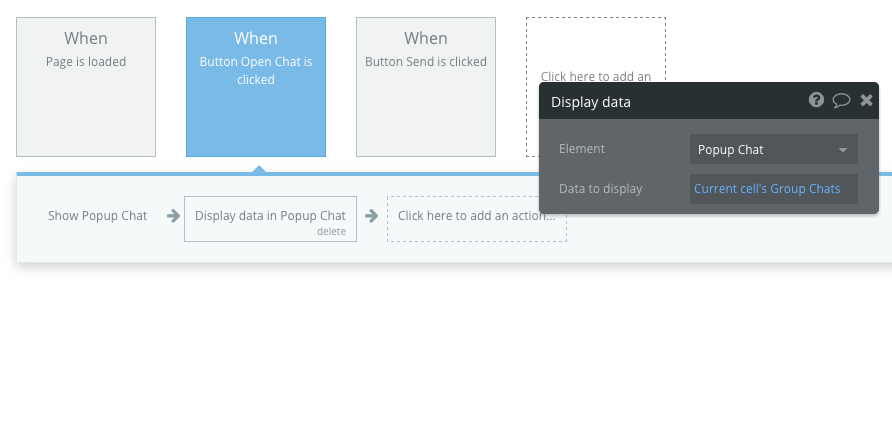Viewport: 892px width, 425px height.
Task: Select the Show Popup Chat action
Action: point(97,216)
